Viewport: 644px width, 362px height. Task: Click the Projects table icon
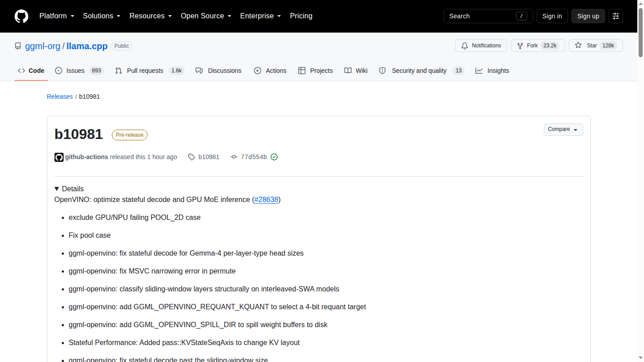pyautogui.click(x=302, y=71)
